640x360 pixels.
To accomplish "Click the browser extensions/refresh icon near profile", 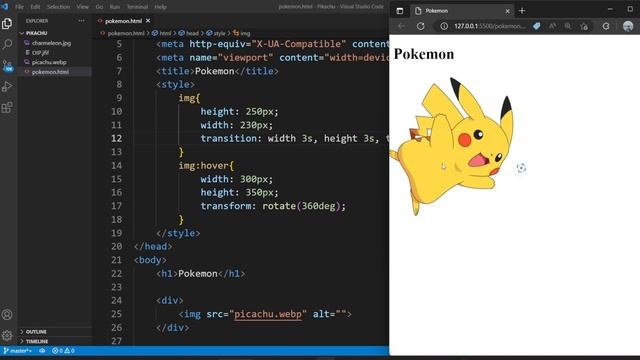I will pos(606,26).
